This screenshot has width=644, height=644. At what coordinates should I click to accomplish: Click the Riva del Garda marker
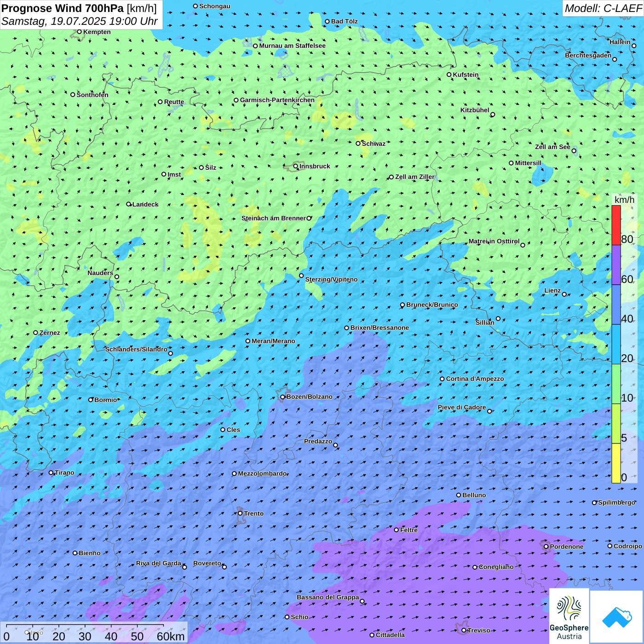point(184,567)
